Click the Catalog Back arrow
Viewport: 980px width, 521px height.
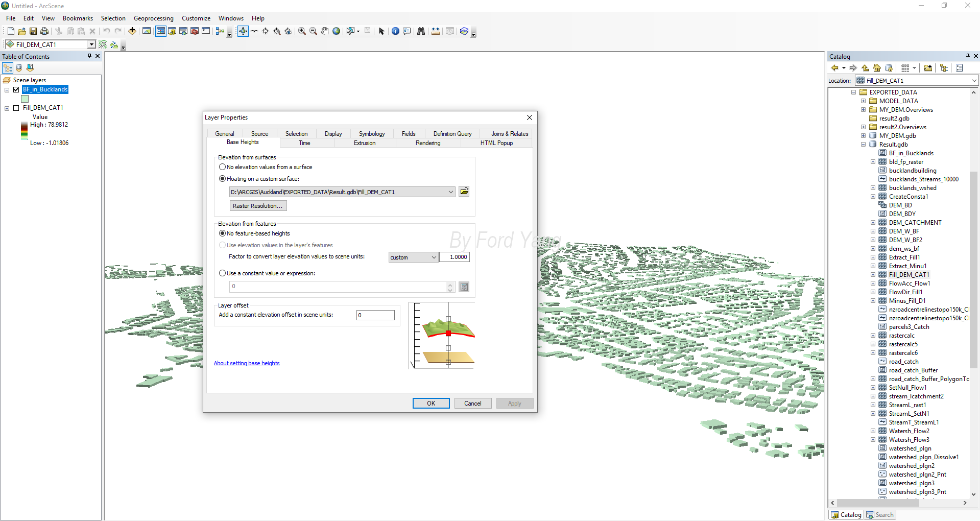pyautogui.click(x=834, y=68)
